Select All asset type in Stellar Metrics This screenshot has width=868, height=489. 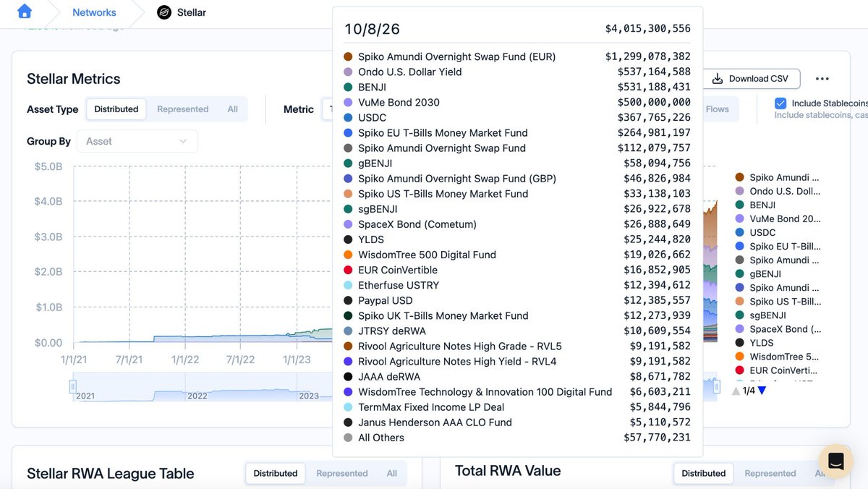point(232,109)
